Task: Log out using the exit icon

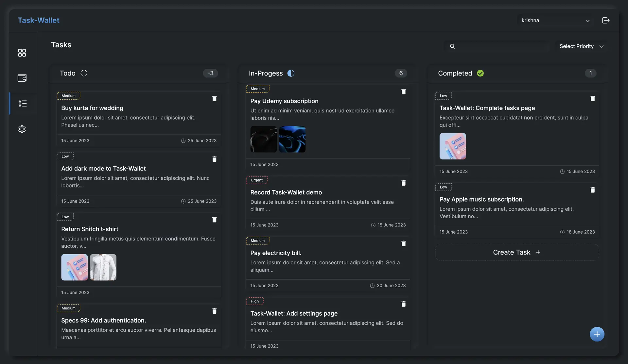Action: [x=605, y=20]
